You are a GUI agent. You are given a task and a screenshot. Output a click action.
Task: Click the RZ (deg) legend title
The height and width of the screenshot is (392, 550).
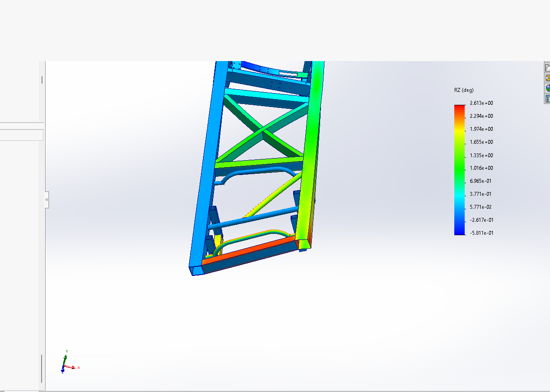pyautogui.click(x=464, y=90)
